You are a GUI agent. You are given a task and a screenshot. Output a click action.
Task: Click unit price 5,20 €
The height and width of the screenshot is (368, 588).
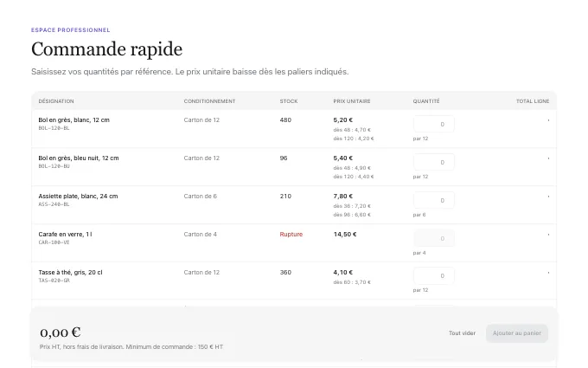tap(343, 120)
